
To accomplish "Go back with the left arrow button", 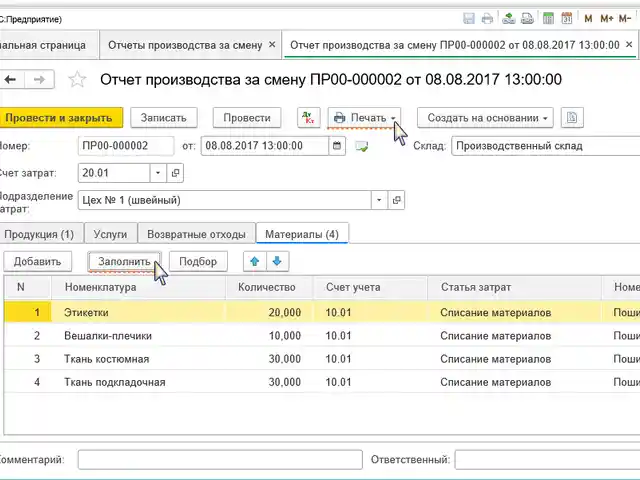I will click(11, 80).
